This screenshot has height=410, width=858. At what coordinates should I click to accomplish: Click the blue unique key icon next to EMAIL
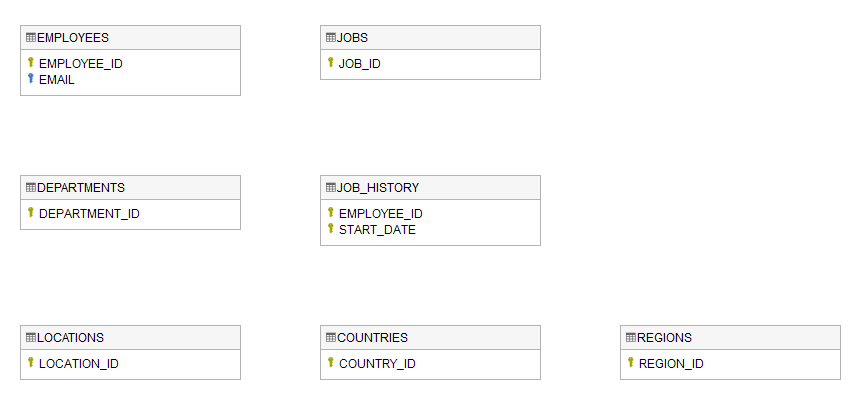coord(31,79)
